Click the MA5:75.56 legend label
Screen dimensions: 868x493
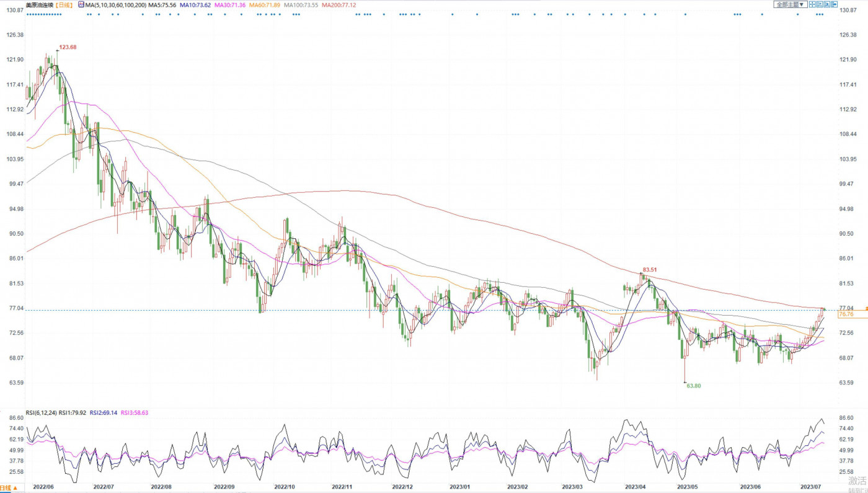tap(162, 5)
